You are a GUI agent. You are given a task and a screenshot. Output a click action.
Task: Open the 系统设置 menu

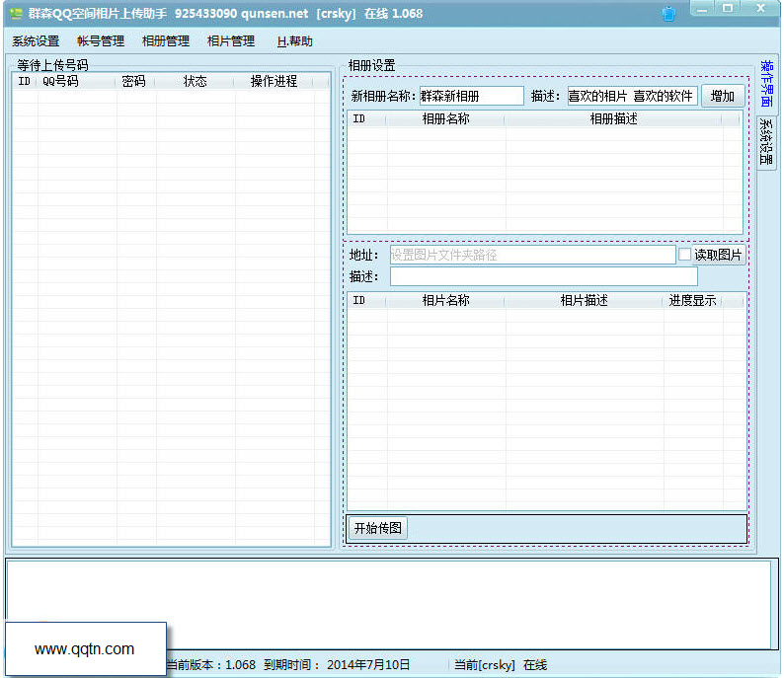(36, 41)
